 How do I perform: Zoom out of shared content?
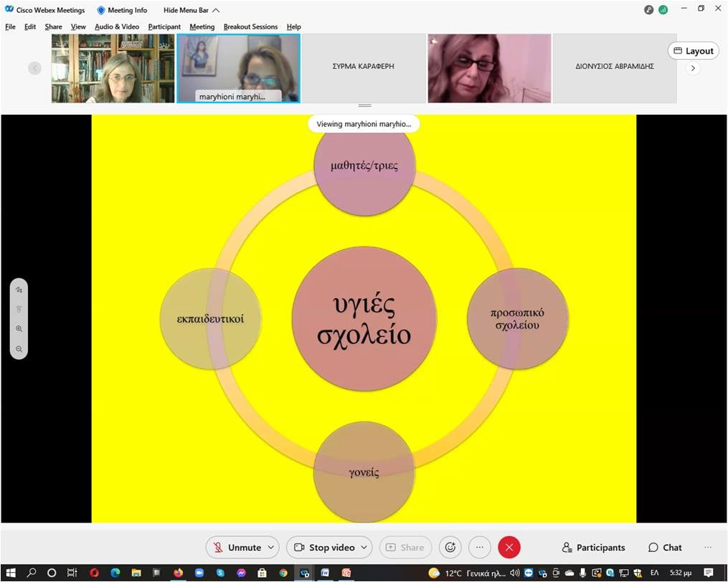19,349
